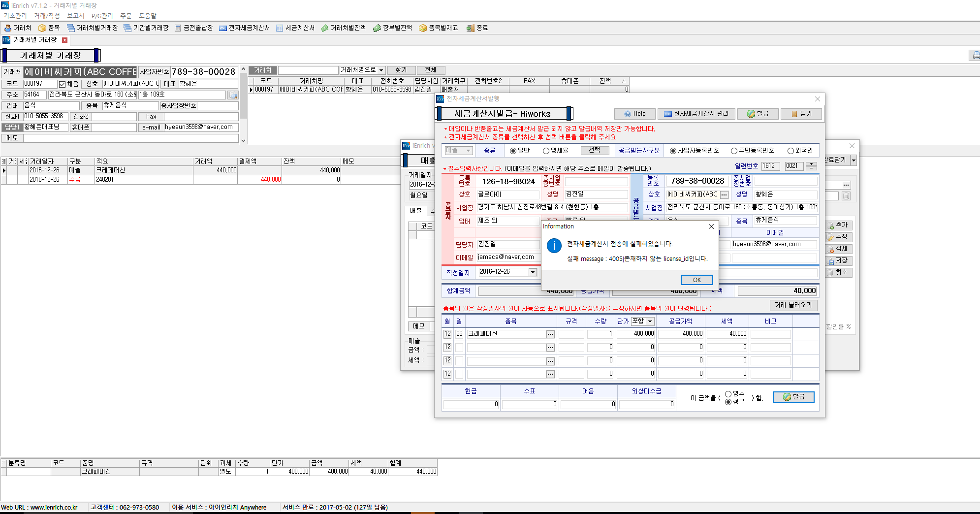This screenshot has height=514, width=980.
Task: Click the 전자세금계산서 toolbar icon
Action: (245, 28)
